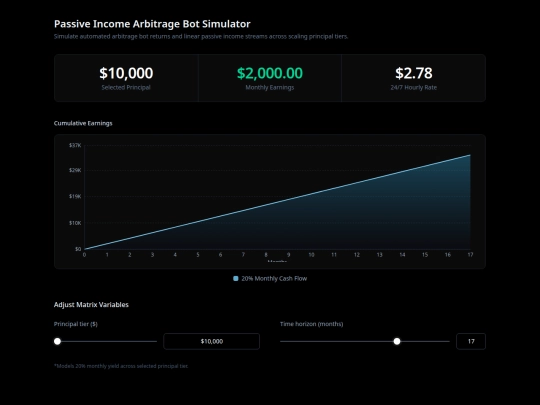Click the month 17 endpoint on the chart line
Viewport: 540px width, 405px height.
pyautogui.click(x=470, y=155)
